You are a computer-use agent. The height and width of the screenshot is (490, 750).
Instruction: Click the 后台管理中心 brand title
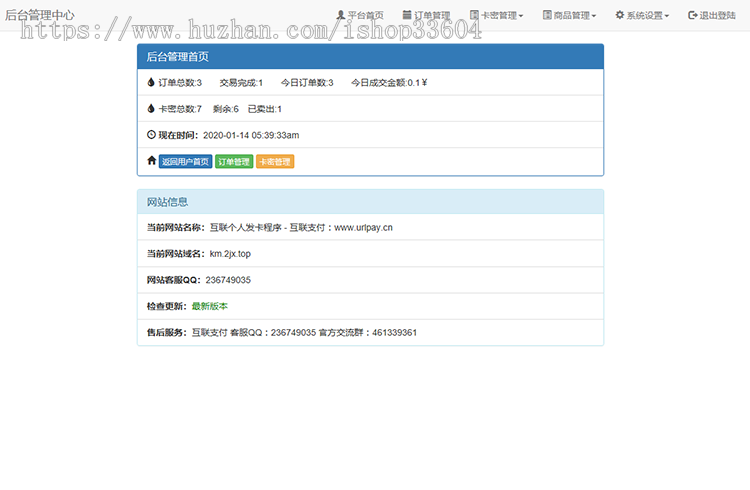click(40, 15)
